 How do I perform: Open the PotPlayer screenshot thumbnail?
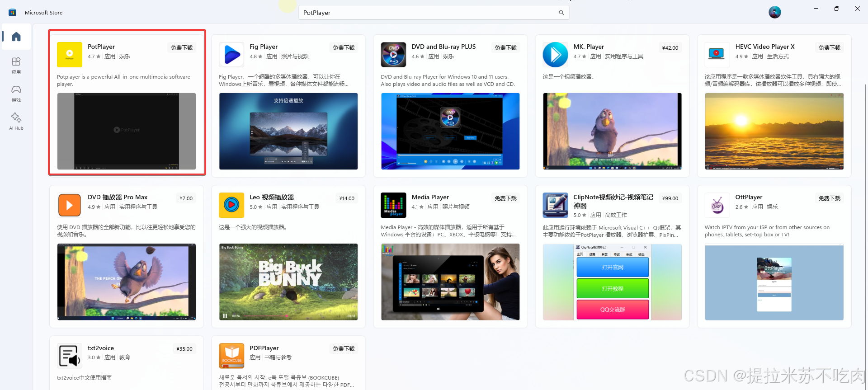pos(127,132)
